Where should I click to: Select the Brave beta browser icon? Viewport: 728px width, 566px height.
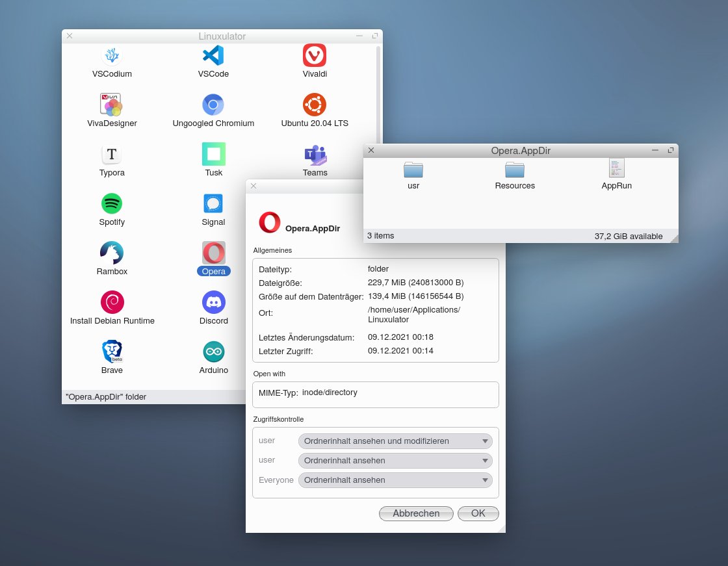coord(111,352)
